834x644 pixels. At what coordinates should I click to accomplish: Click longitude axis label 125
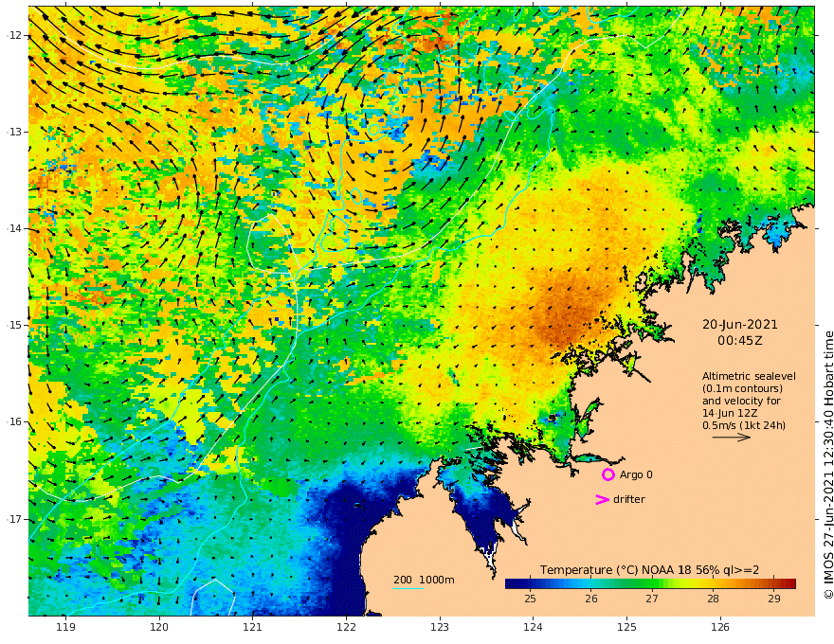627,627
